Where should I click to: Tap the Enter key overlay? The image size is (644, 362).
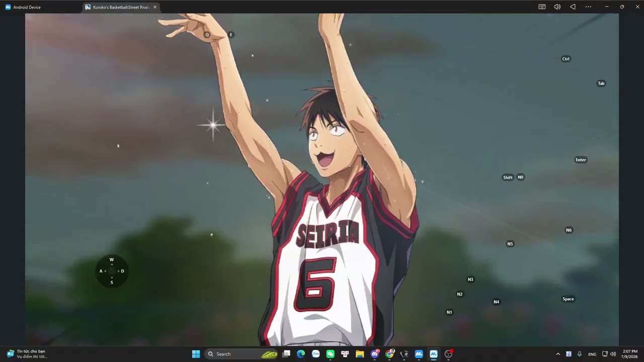581,160
